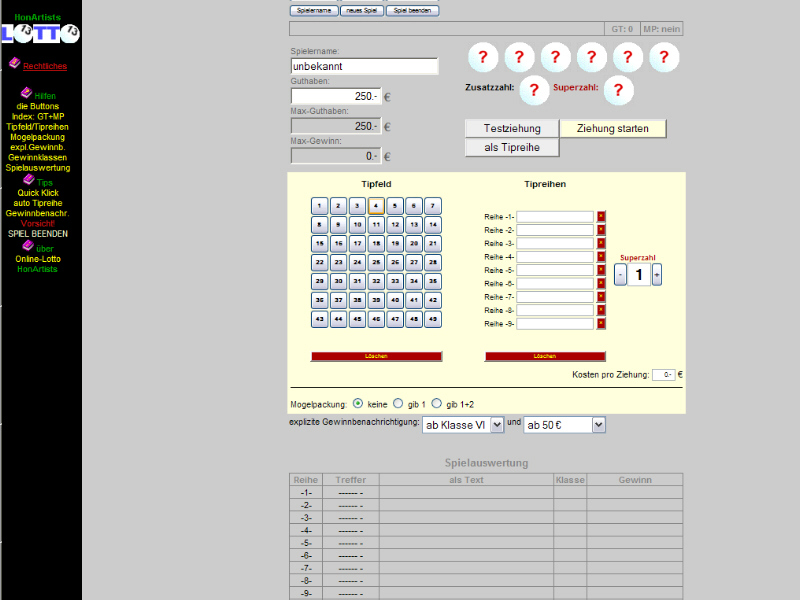The height and width of the screenshot is (600, 800).
Task: Open the Gewinnklassen sidebar link
Action: click(38, 158)
